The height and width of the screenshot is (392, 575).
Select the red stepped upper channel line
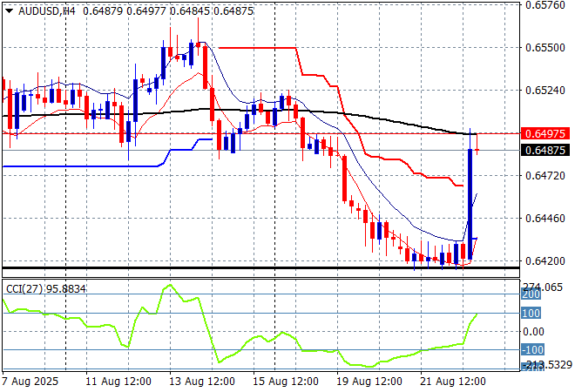(x=261, y=47)
